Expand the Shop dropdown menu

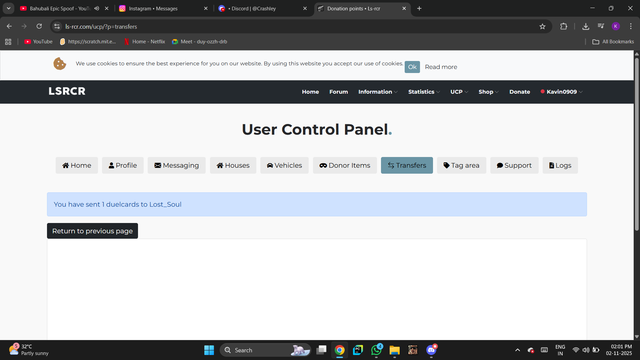[488, 92]
